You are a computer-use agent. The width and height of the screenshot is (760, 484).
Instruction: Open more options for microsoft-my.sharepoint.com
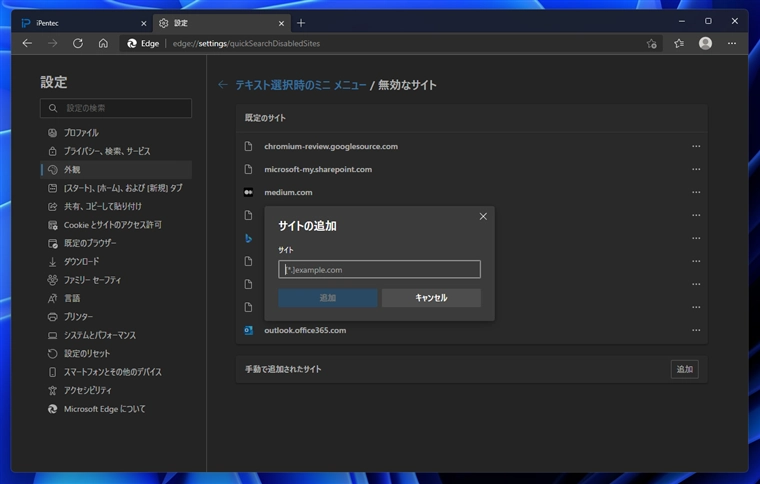[x=696, y=169]
